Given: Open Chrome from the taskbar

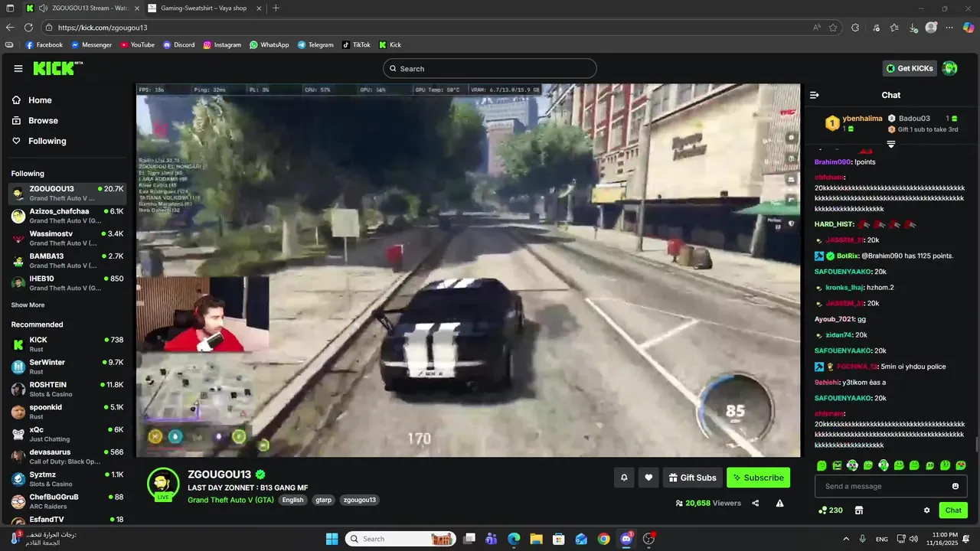Looking at the screenshot, I should coord(603,539).
